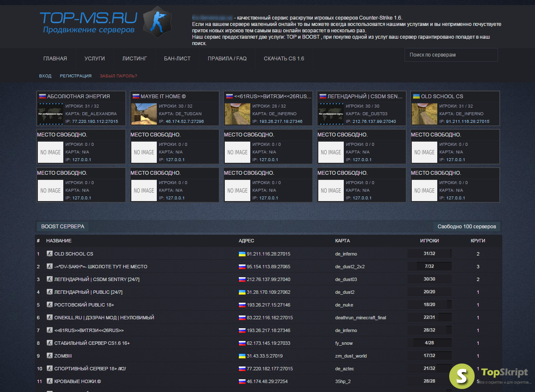Viewport: 535px width, 392px height.
Task: Click the CS icon beside DV-SAKH row
Action: [x=49, y=266]
